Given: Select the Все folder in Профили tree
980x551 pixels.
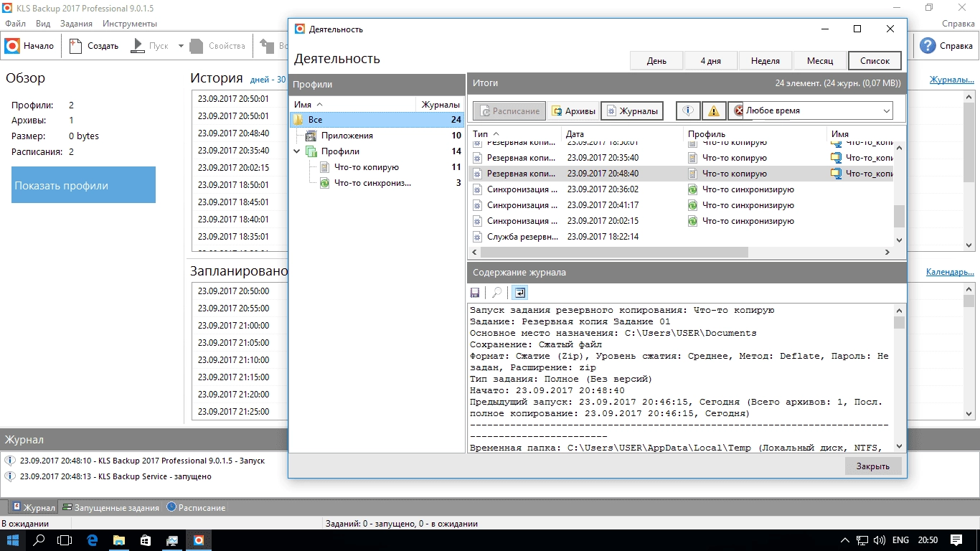Looking at the screenshot, I should coord(377,120).
